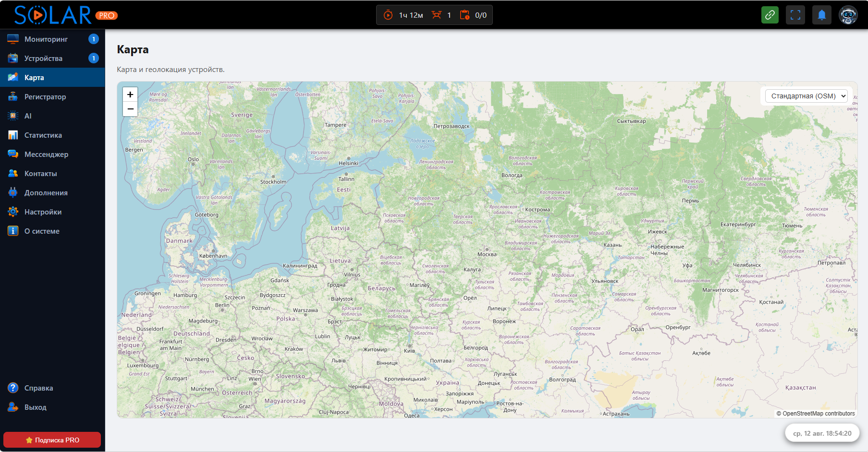Screen dimensions: 868x452
Task: Open the OpenStreetMap attribution link
Action: (x=819, y=414)
